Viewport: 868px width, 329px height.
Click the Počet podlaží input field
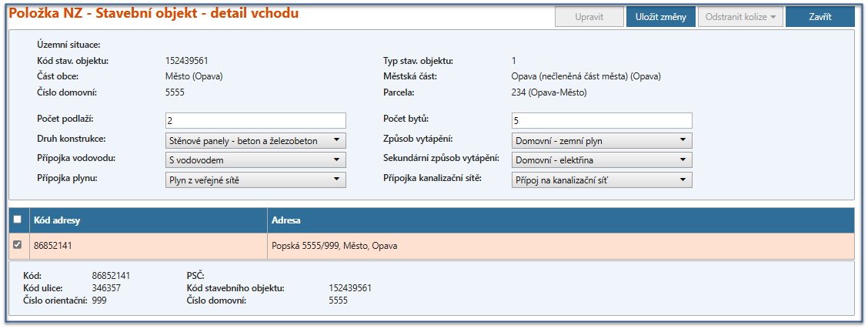click(255, 121)
